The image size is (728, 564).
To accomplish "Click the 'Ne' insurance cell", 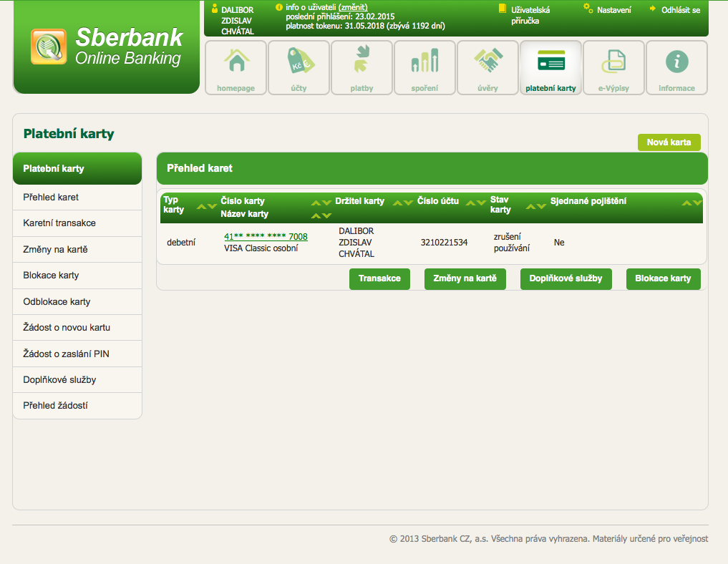I will point(559,243).
